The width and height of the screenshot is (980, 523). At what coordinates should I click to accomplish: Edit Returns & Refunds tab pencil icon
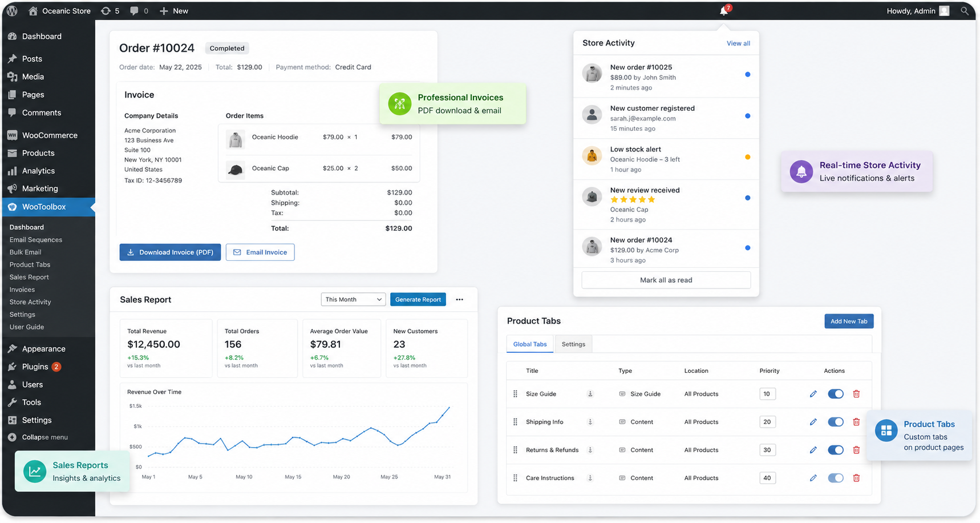click(x=813, y=450)
